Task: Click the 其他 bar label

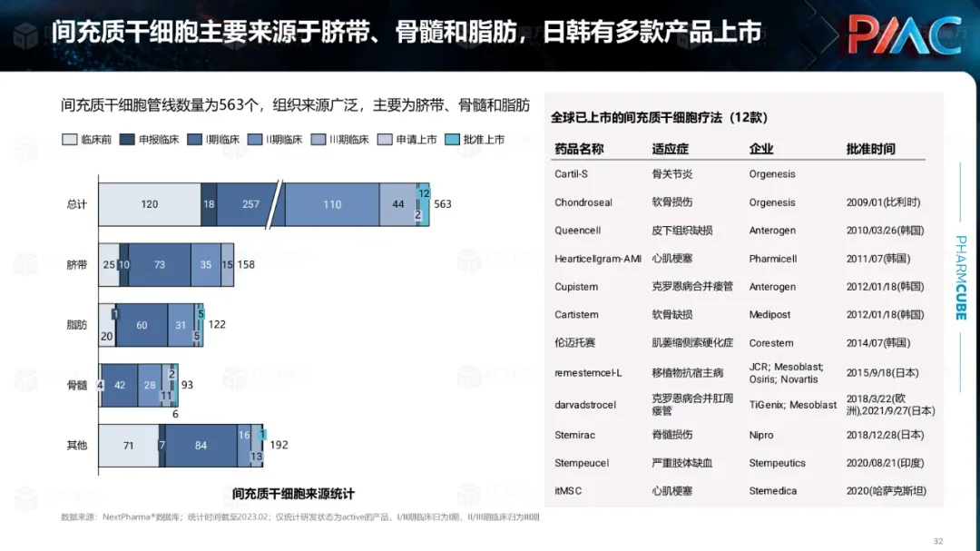Action: point(77,446)
